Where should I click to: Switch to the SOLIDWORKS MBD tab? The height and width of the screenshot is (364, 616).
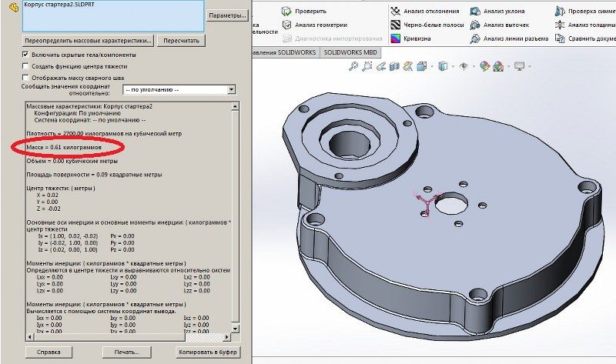350,52
